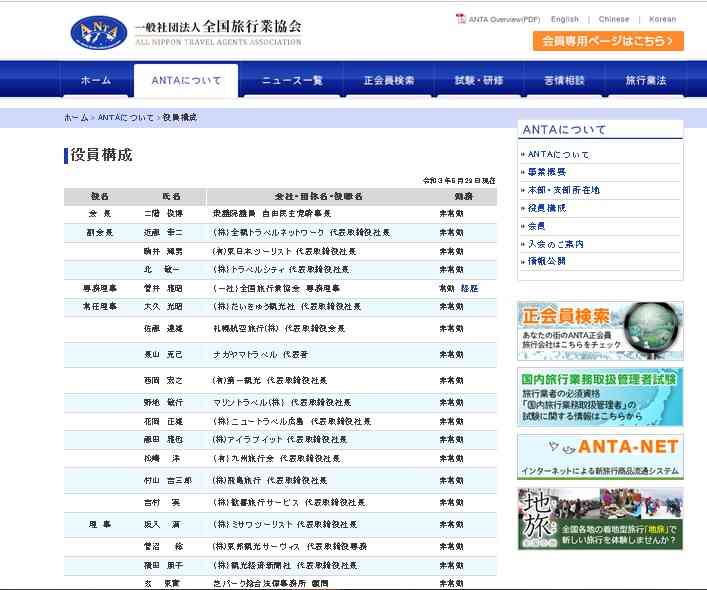Go to the ホーム navigation tab

tap(96, 80)
